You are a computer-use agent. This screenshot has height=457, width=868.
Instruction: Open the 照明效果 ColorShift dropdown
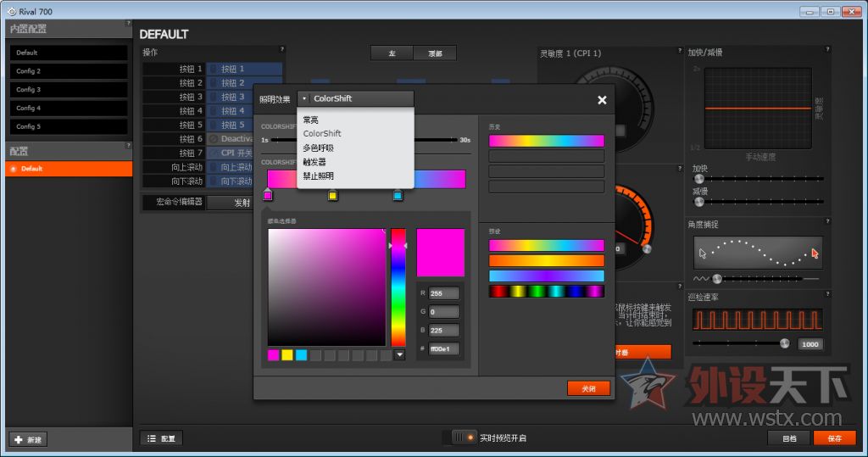[x=355, y=98]
